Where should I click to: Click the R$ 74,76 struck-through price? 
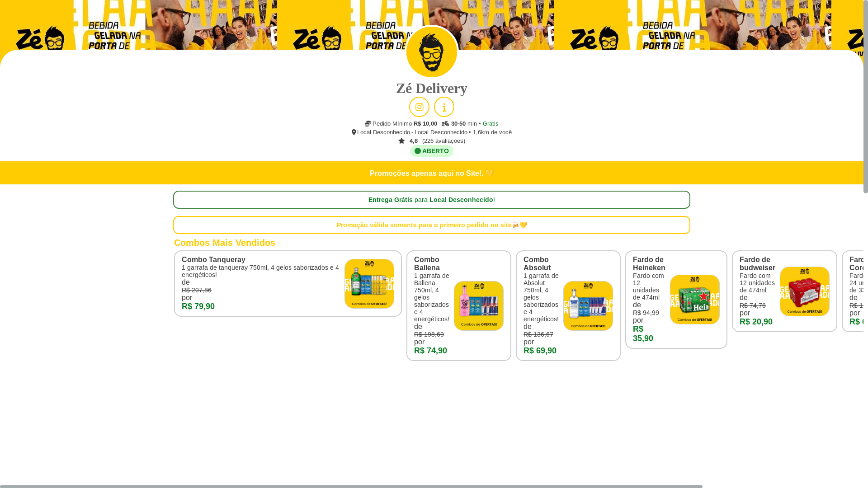pos(753,305)
